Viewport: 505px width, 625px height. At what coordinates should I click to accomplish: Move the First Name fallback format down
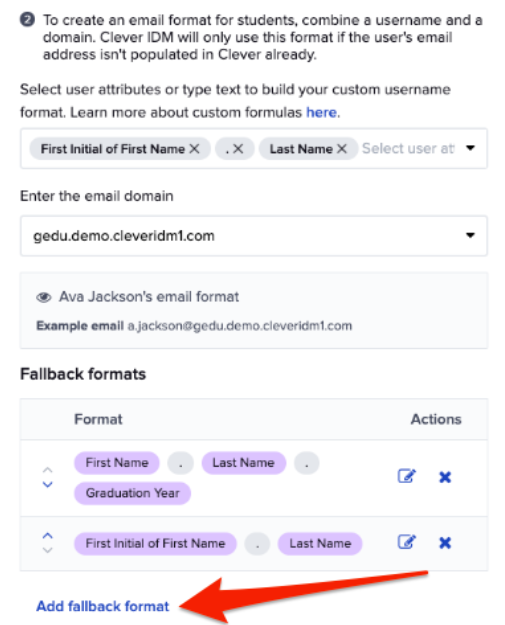(x=47, y=485)
